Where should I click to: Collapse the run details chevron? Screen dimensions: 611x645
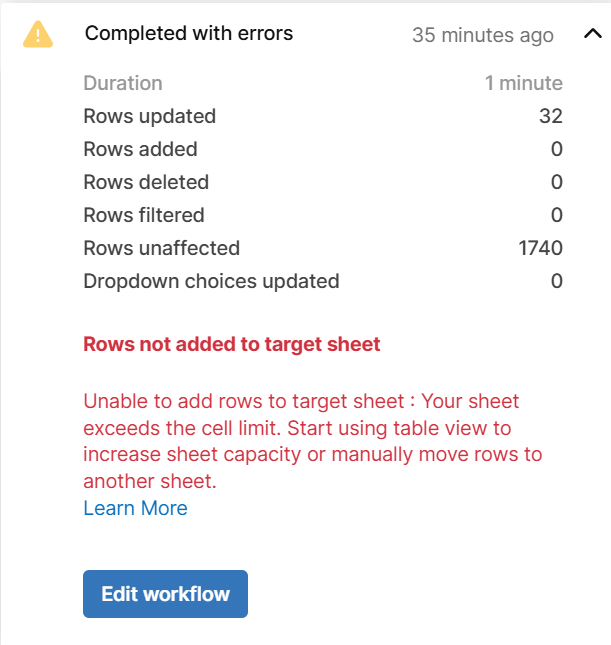(x=590, y=35)
